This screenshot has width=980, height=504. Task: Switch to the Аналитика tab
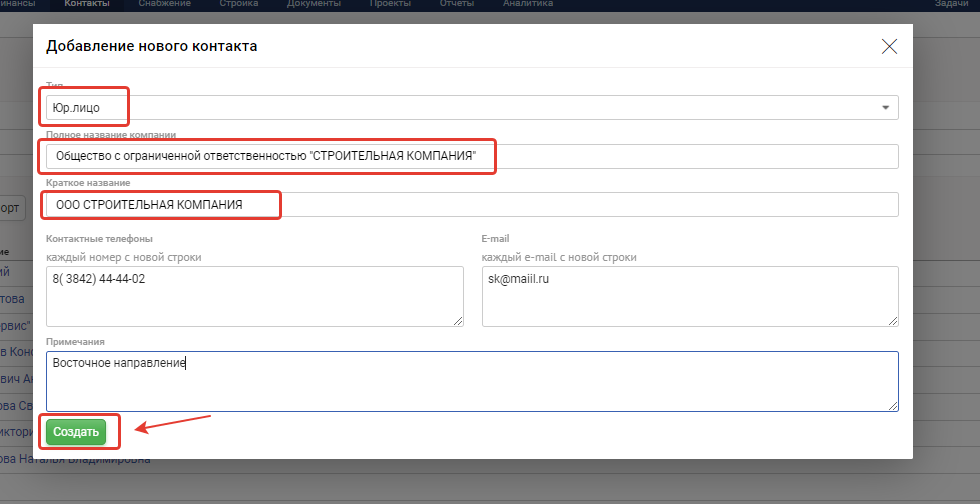(x=527, y=4)
